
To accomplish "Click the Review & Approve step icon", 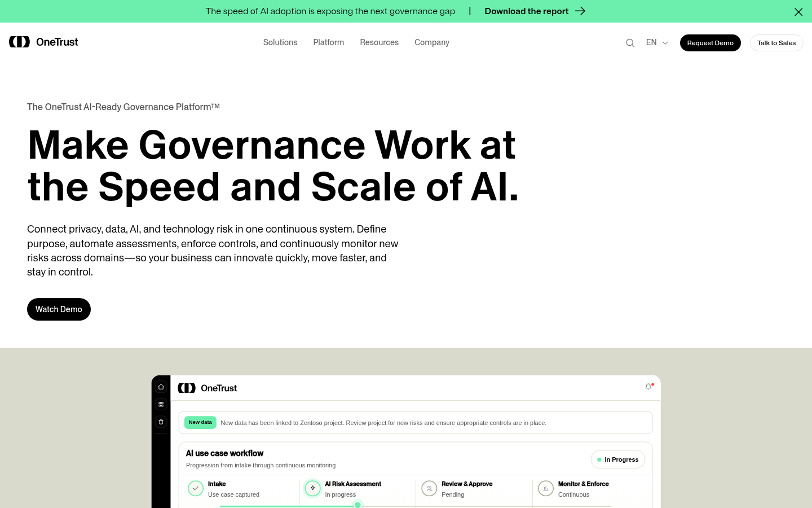I will pos(429,488).
